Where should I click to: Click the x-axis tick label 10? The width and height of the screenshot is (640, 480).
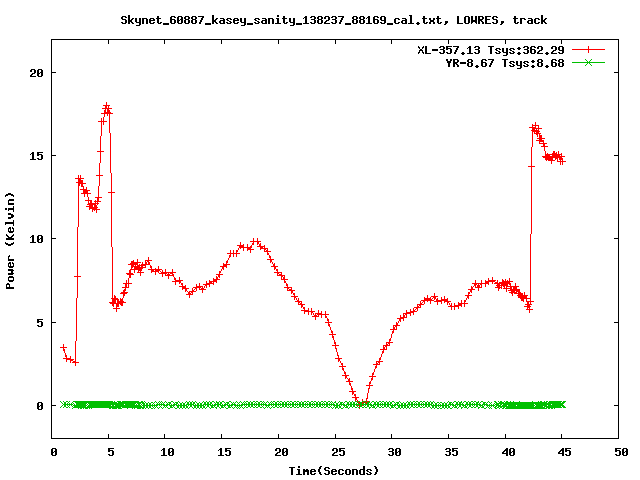[x=167, y=452]
